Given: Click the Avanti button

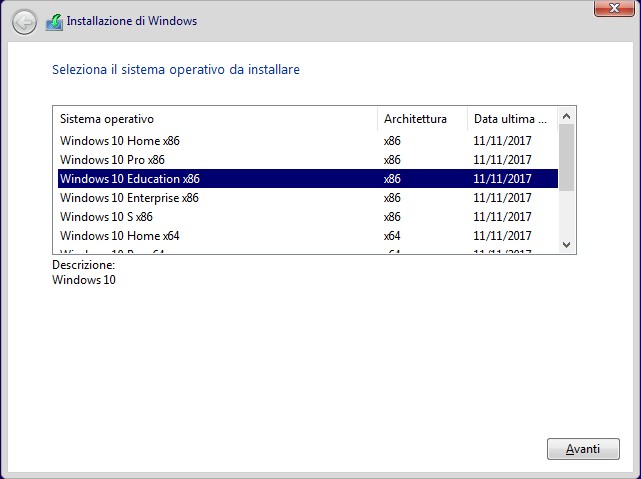Looking at the screenshot, I should tap(583, 449).
